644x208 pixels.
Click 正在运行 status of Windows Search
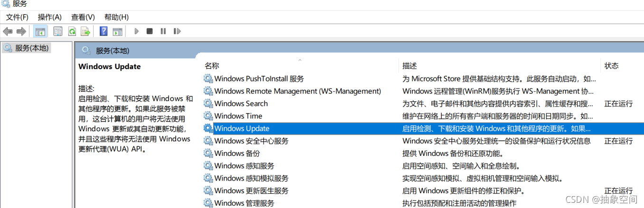(x=618, y=103)
